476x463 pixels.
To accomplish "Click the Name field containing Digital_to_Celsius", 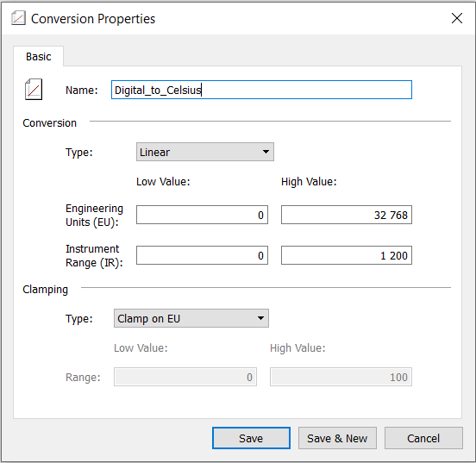I will click(261, 90).
